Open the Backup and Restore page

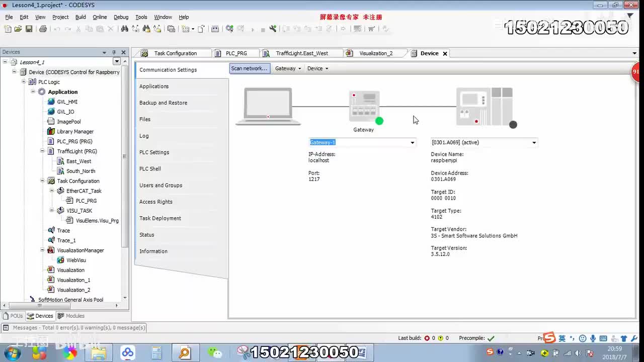click(163, 103)
